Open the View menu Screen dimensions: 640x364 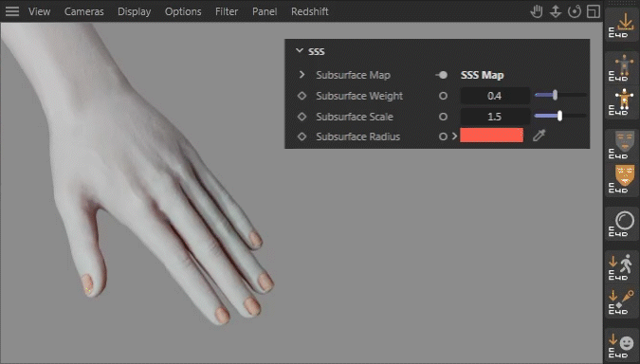click(x=40, y=11)
